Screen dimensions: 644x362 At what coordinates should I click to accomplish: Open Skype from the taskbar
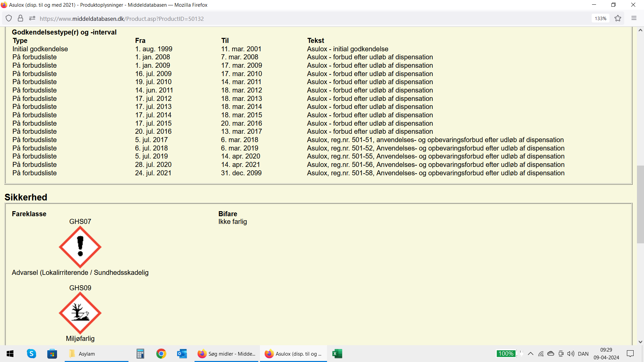32,354
